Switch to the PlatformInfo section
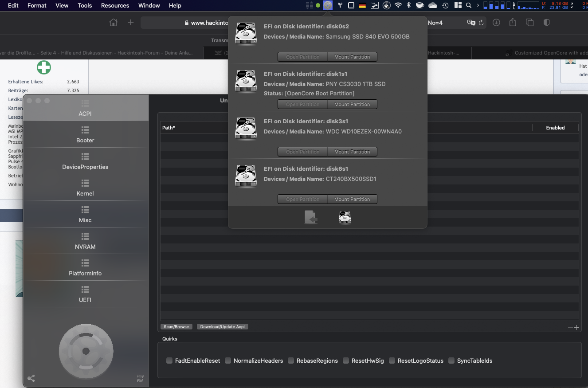588x388 pixels. point(85,268)
